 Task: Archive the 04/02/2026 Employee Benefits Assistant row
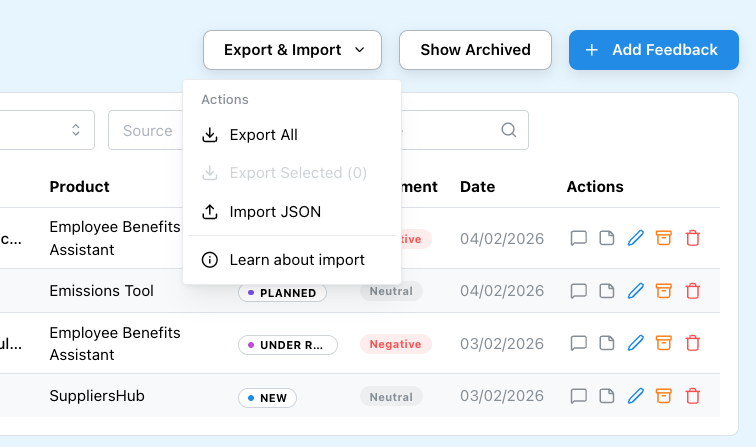[663, 238]
